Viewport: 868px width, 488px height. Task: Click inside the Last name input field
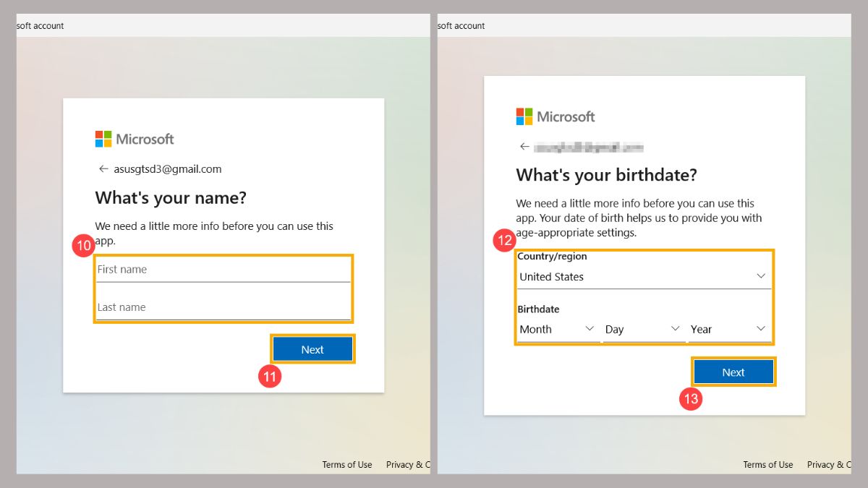point(223,307)
